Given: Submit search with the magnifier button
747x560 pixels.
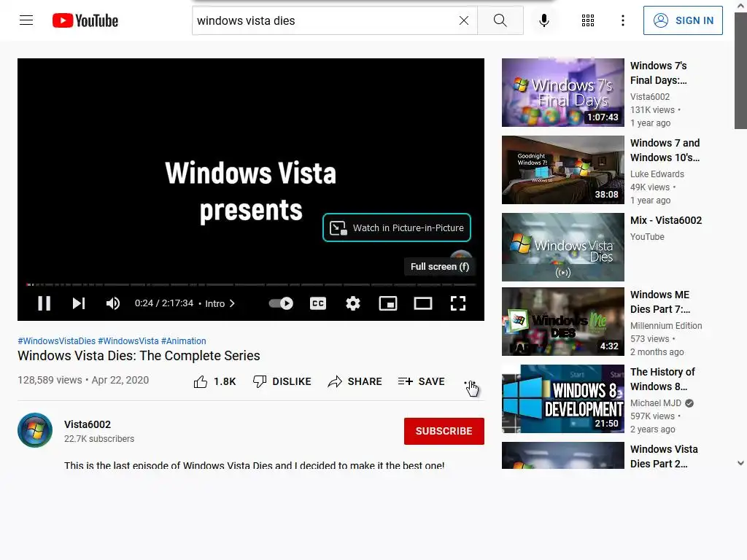Looking at the screenshot, I should coord(500,20).
